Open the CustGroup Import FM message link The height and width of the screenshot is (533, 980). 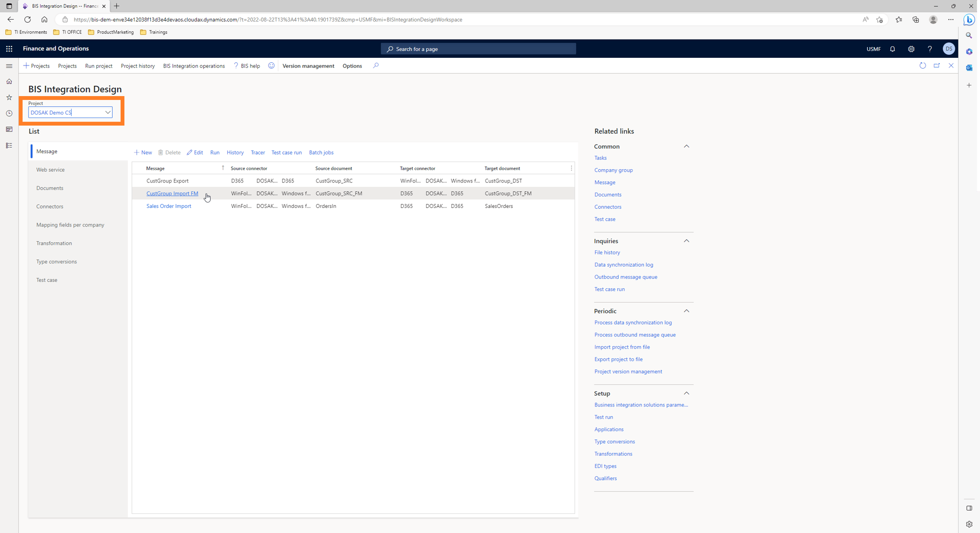[172, 193]
